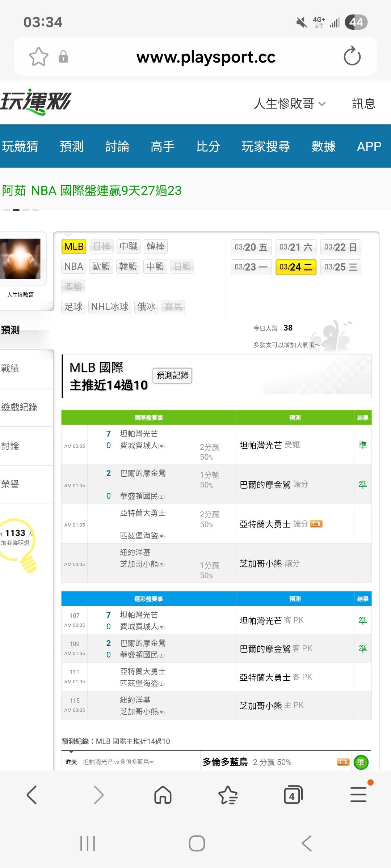
Task: Tap the bookmark star in address bar
Action: [38, 57]
